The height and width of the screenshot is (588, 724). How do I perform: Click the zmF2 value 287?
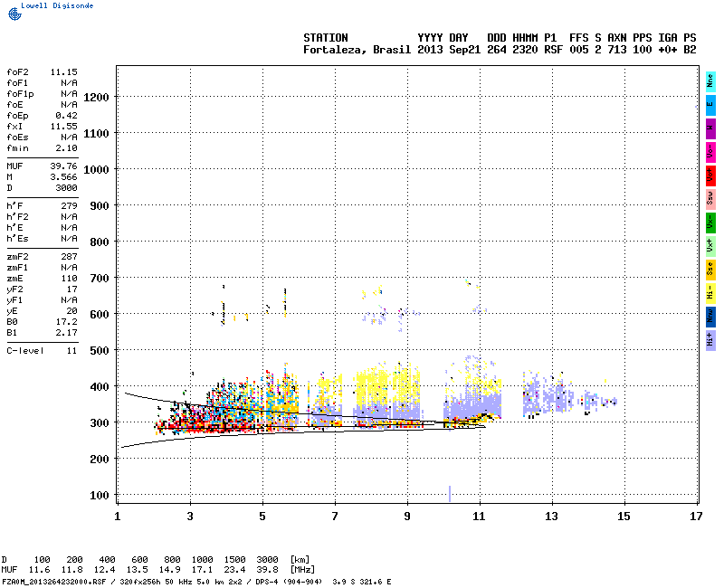point(70,257)
